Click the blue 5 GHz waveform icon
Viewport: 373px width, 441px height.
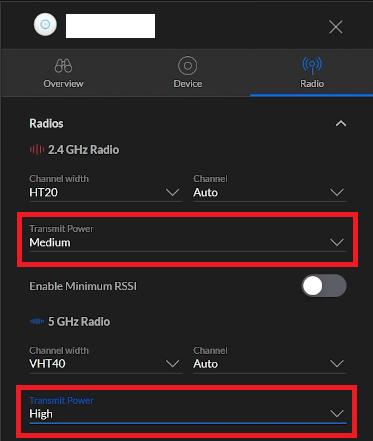coord(37,321)
